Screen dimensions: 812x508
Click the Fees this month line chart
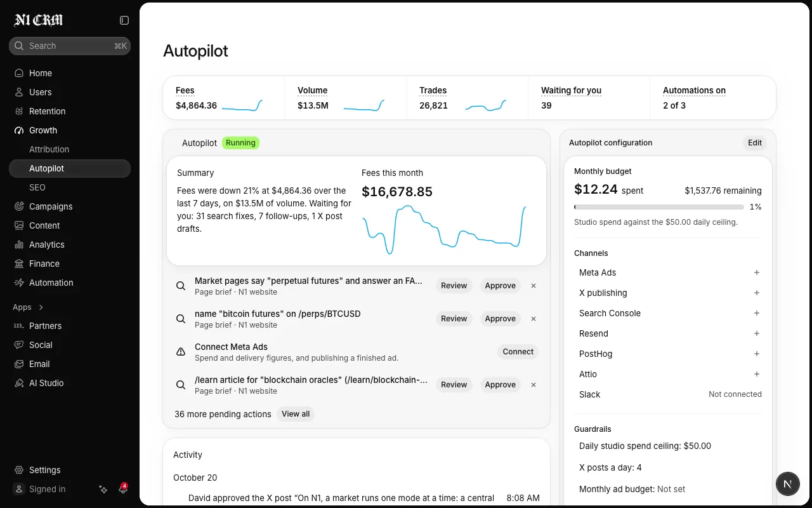coord(444,229)
